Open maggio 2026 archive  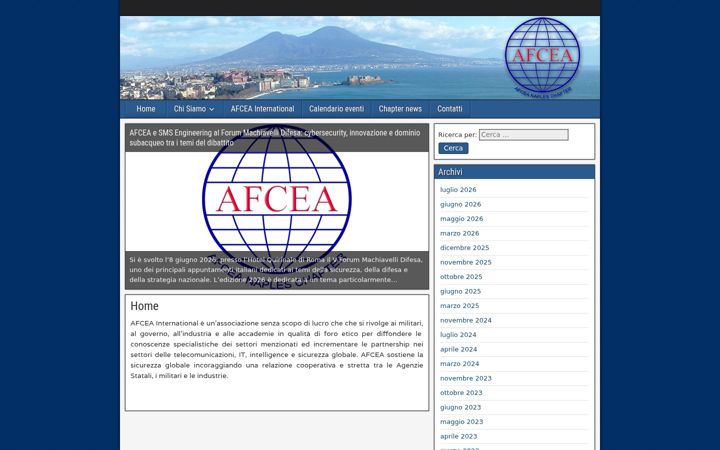pyautogui.click(x=461, y=219)
